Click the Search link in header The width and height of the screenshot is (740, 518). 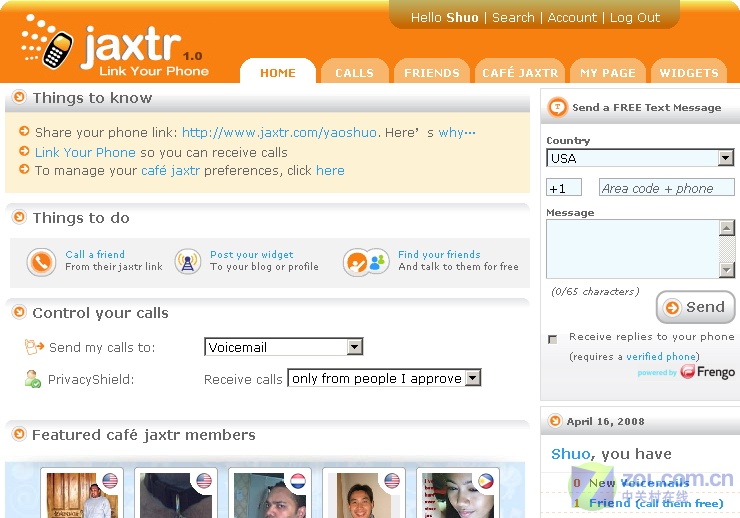(x=513, y=17)
